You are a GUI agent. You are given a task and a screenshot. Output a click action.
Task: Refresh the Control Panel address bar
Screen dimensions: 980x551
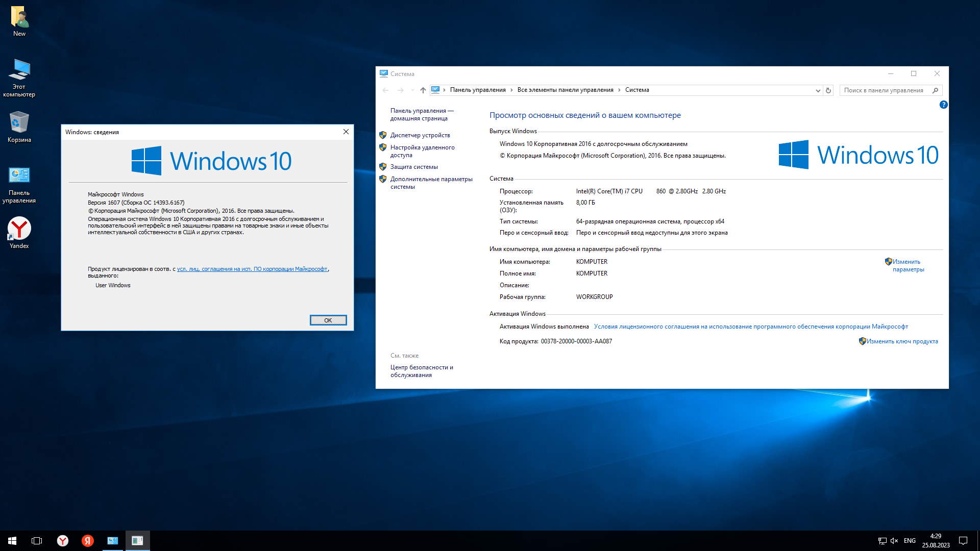(x=828, y=90)
